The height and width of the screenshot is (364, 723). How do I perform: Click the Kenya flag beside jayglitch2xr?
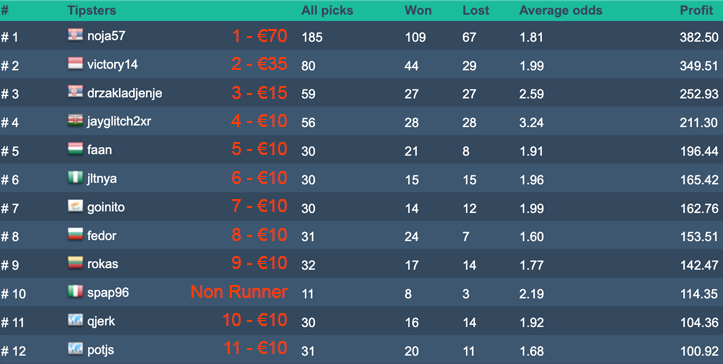(x=75, y=121)
